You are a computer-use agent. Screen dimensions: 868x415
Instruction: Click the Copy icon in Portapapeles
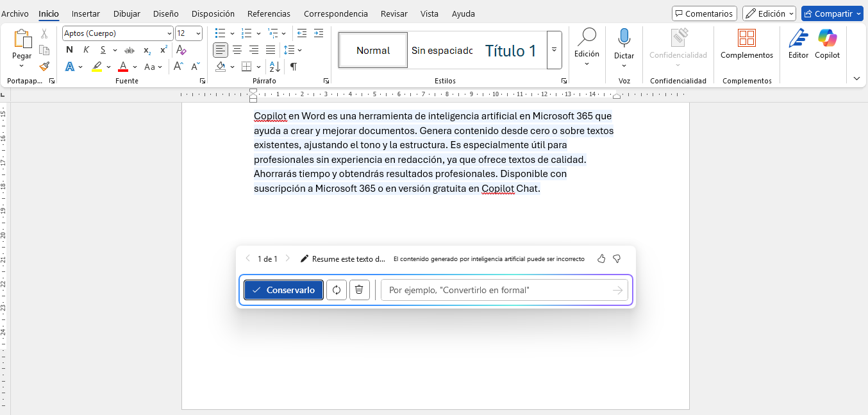click(x=44, y=50)
